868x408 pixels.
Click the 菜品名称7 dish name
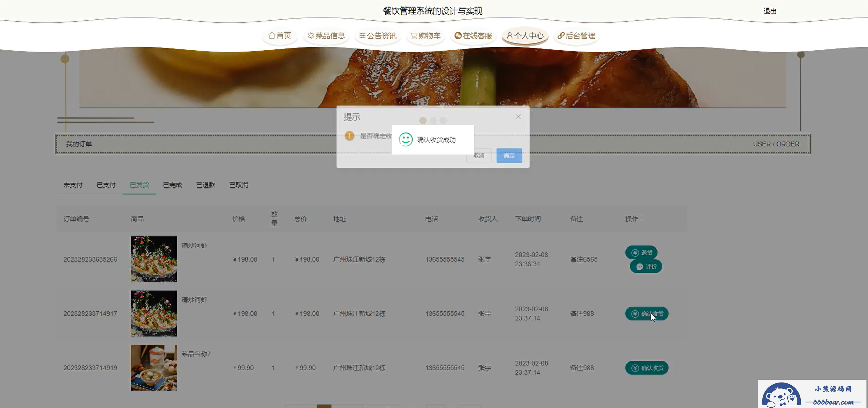pos(196,354)
